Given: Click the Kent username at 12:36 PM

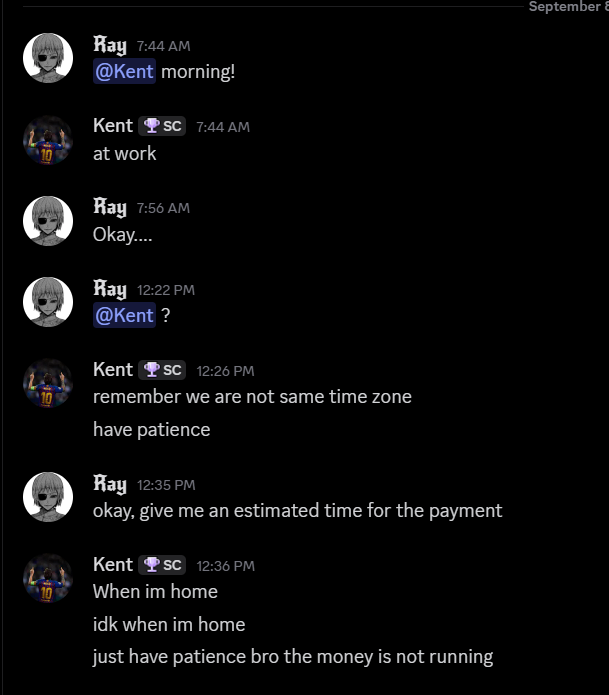Looking at the screenshot, I should [x=113, y=565].
